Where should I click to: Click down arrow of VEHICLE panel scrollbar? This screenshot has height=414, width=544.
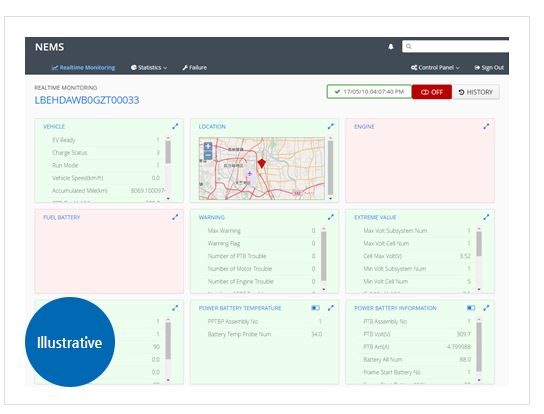click(168, 198)
